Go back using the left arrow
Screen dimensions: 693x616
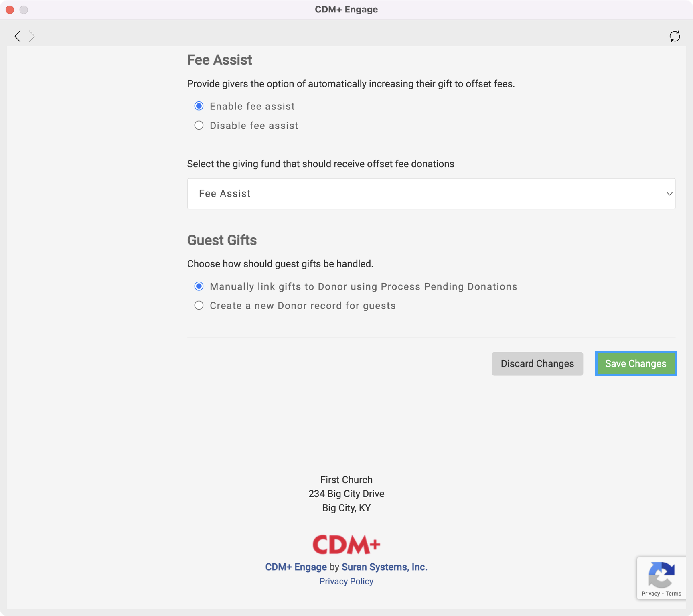[18, 36]
